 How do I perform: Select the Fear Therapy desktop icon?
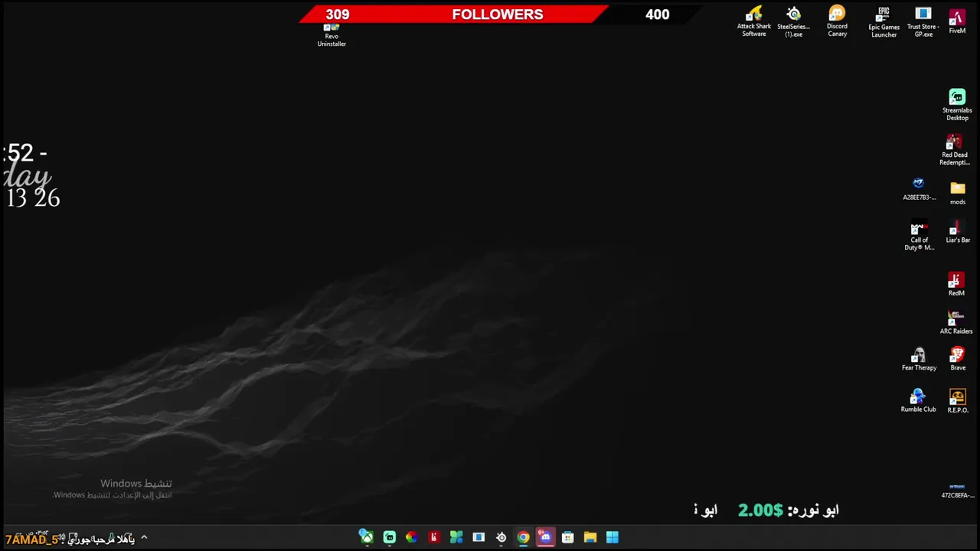pyautogui.click(x=919, y=359)
